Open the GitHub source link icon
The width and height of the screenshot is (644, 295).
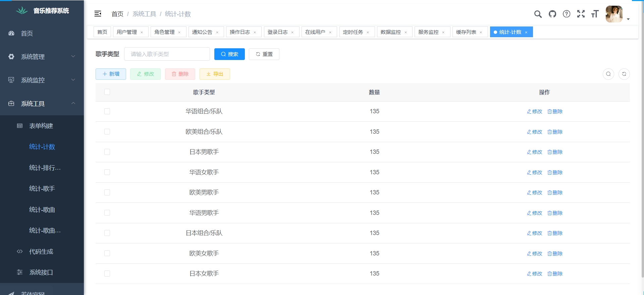pos(552,14)
